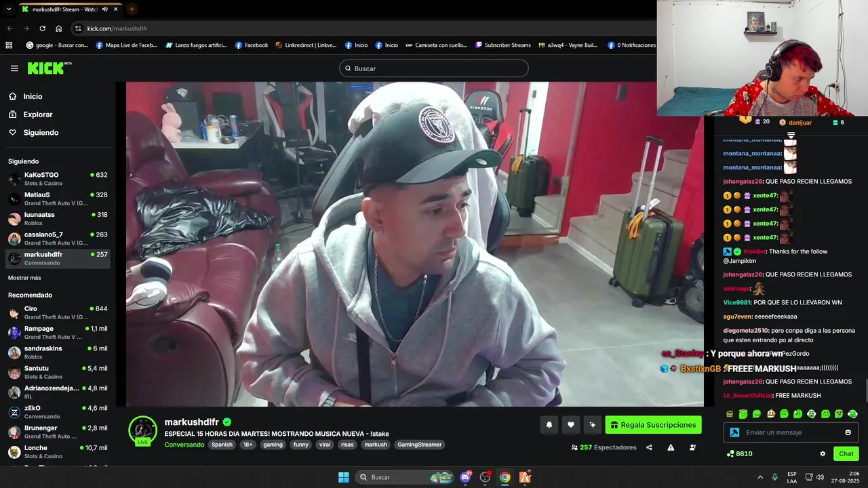The image size is (868, 488).
Task: Open Rampage recommended channel
Action: pos(58,332)
